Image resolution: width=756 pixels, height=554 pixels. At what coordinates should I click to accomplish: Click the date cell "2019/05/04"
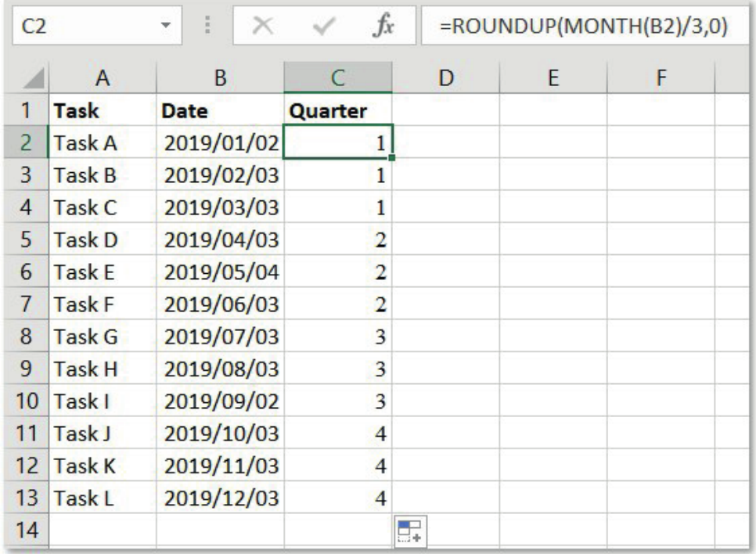click(221, 272)
